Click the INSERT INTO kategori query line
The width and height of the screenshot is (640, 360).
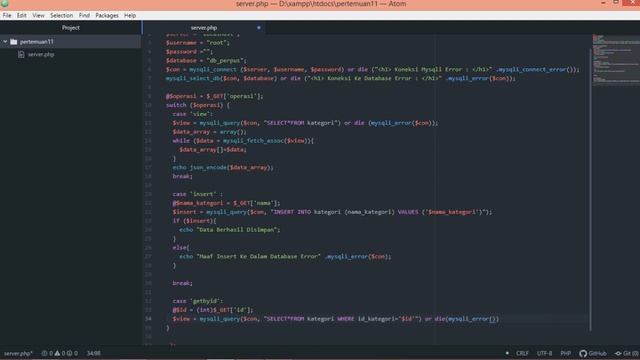(332, 212)
